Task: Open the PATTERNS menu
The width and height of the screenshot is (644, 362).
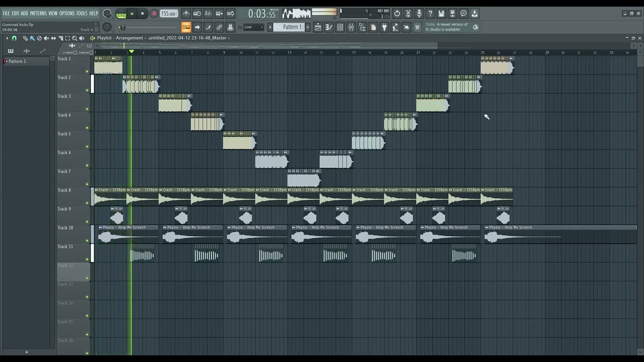Action: coord(38,13)
